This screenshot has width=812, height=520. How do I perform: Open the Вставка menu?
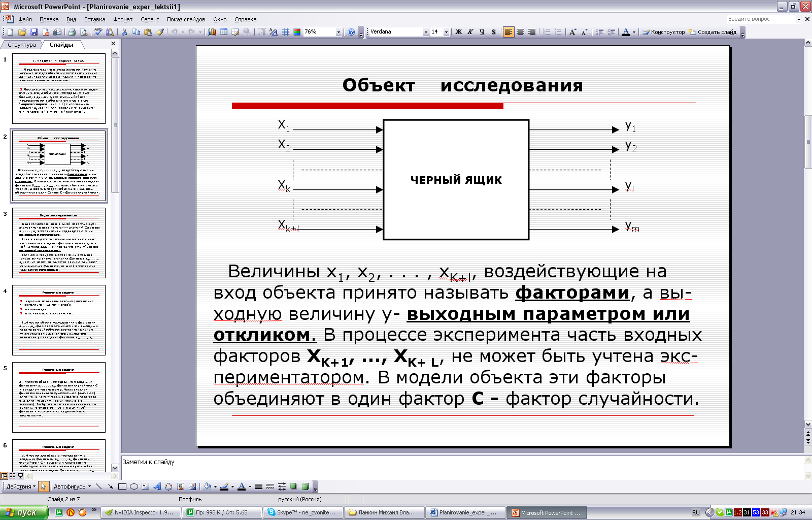point(95,19)
